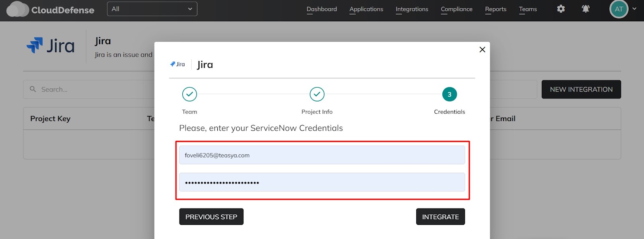This screenshot has width=644, height=239.
Task: Go back with PREVIOUS STEP button
Action: (211, 217)
